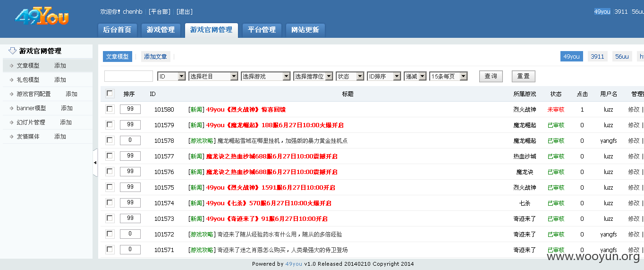644x270 pixels.
Task: Open the 添加文章 sub-tab
Action: (155, 57)
